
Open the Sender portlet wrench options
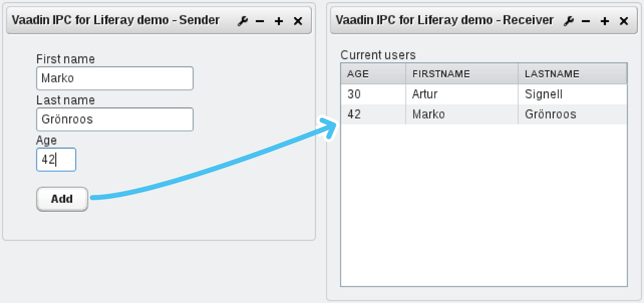click(243, 21)
